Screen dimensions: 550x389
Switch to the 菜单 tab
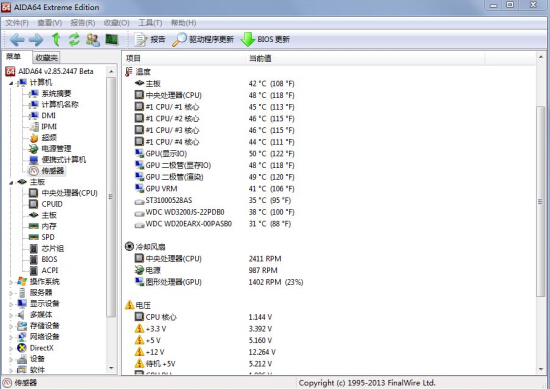(14, 56)
